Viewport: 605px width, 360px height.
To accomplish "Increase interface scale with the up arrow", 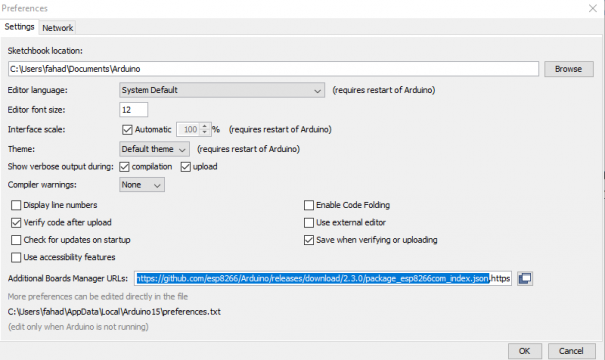I will pyautogui.click(x=205, y=126).
